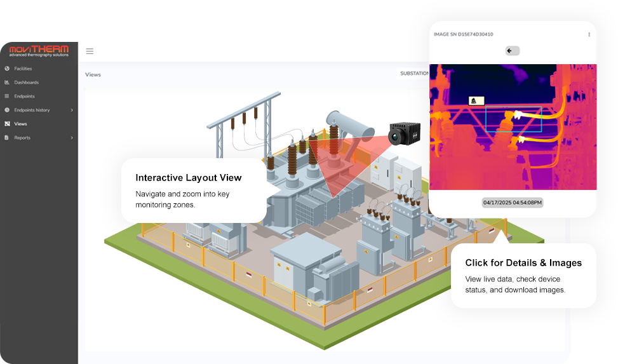Expand the Endpoints history submenu chevron
Viewport: 618px width, 364px height.
click(71, 111)
